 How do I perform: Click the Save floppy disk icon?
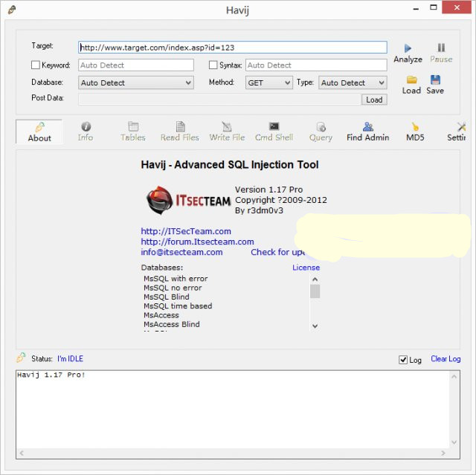pyautogui.click(x=435, y=80)
